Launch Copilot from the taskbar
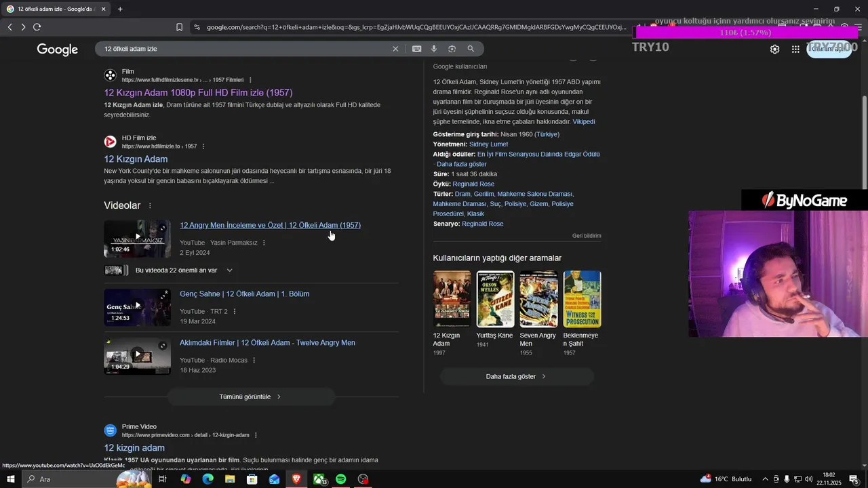This screenshot has width=868, height=488. click(x=185, y=479)
